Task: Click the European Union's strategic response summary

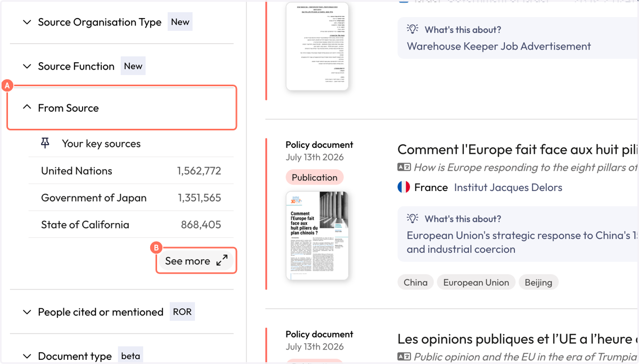Action: [522, 242]
